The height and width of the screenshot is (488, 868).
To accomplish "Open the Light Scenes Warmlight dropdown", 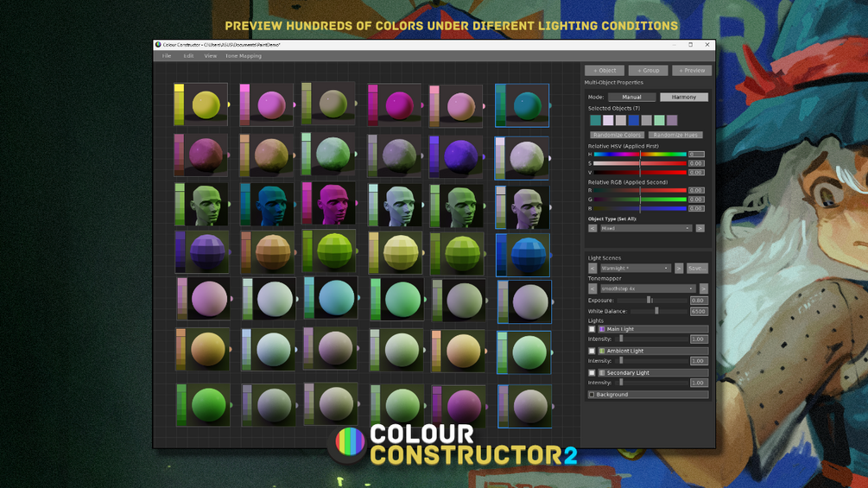I will (x=636, y=269).
